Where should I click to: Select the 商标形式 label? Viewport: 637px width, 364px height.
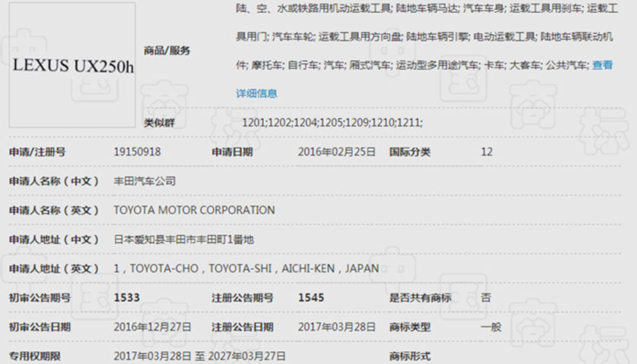410,356
